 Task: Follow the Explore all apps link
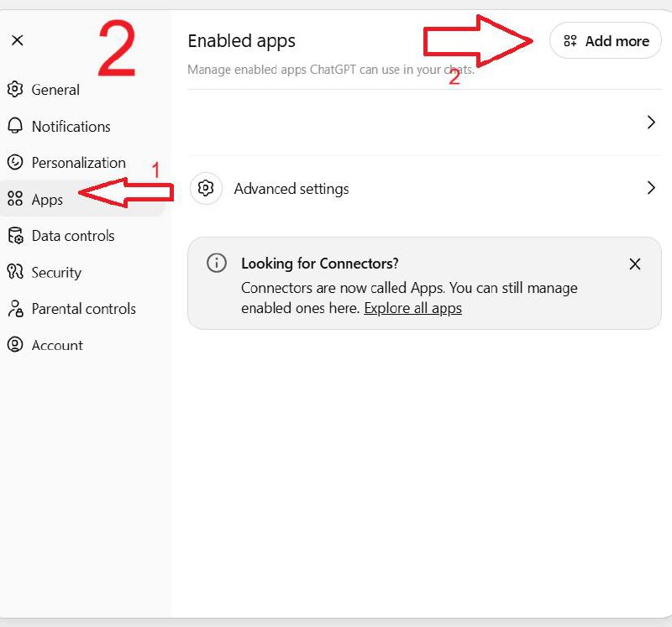(412, 308)
